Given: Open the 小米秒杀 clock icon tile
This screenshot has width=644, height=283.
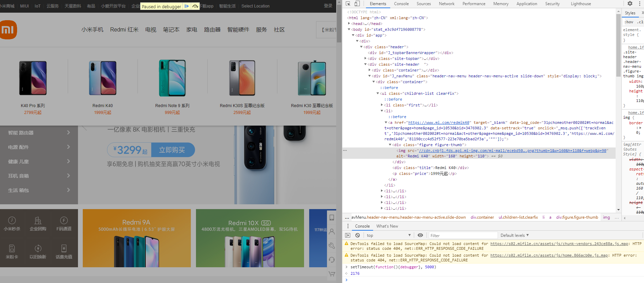Looking at the screenshot, I should pos(12,224).
